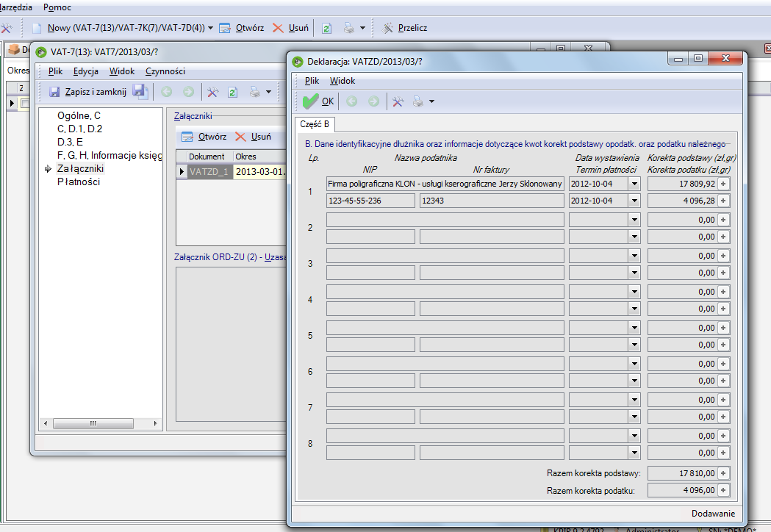The image size is (771, 532).
Task: Click Zapisz i zamknij button
Action: point(88,92)
